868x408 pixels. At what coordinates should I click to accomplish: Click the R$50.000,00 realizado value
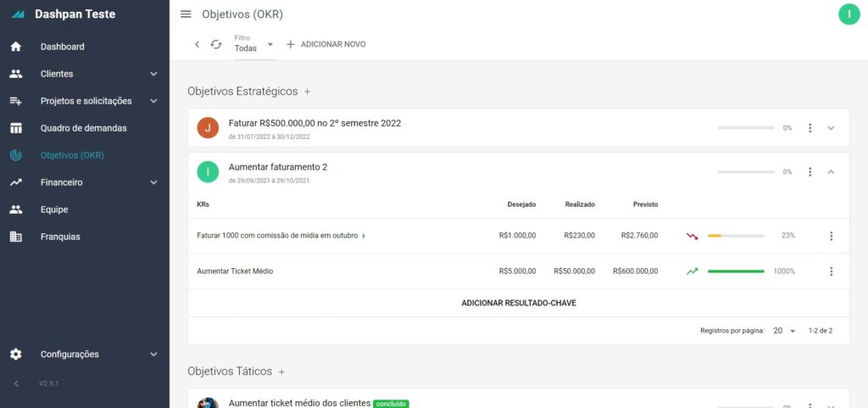tap(575, 271)
